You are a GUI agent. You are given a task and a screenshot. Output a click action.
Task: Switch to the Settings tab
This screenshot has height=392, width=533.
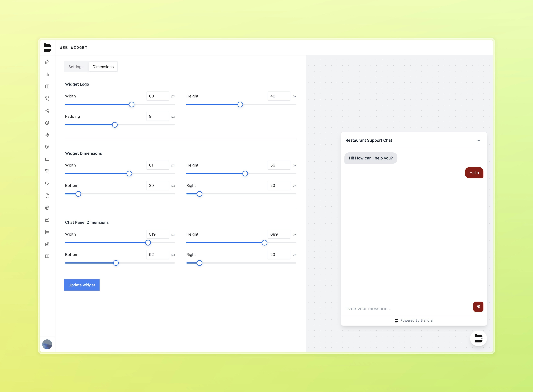pos(76,67)
